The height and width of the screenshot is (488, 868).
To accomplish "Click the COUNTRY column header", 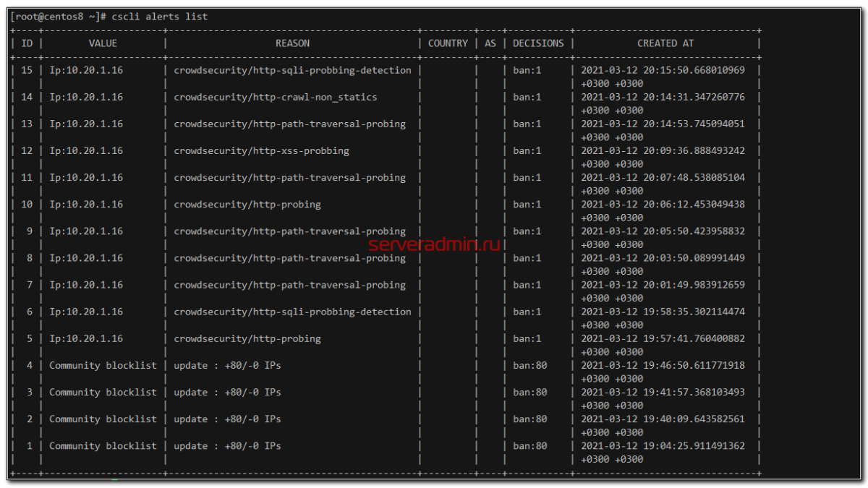I will pyautogui.click(x=448, y=43).
